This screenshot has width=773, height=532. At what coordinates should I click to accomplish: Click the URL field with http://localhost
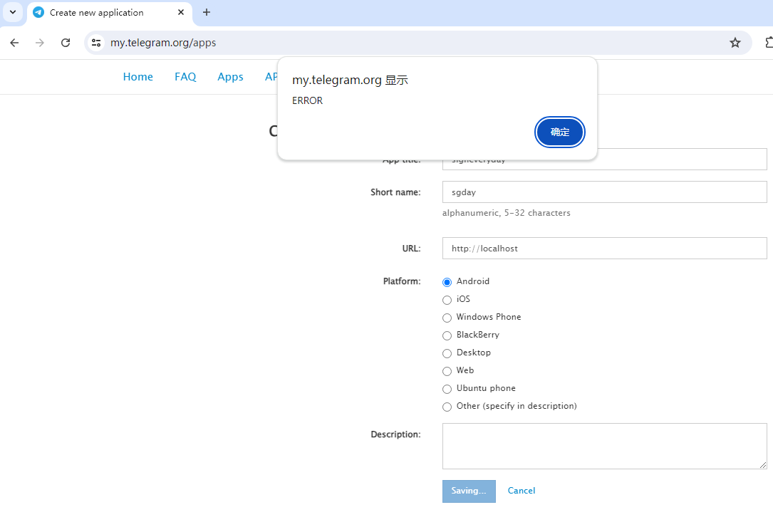[x=604, y=249]
